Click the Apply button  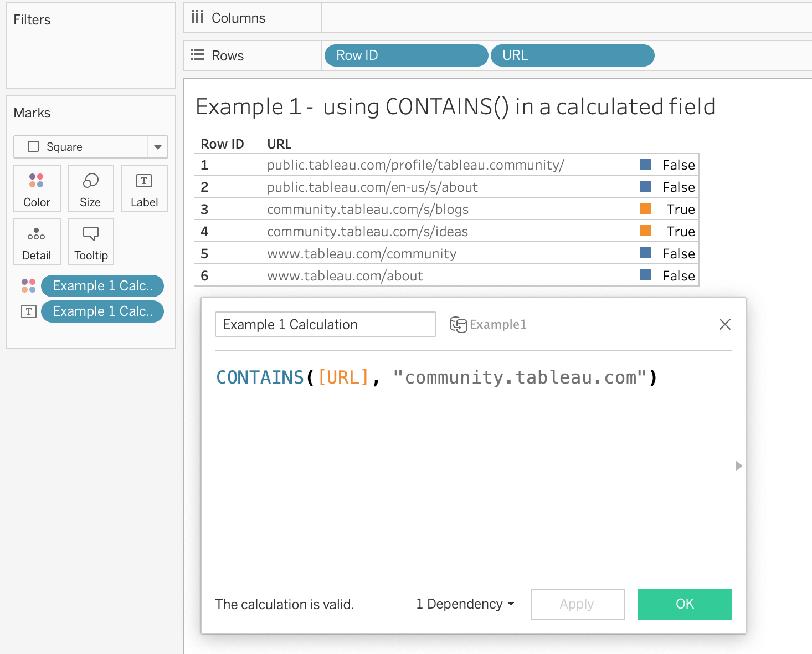(x=577, y=604)
